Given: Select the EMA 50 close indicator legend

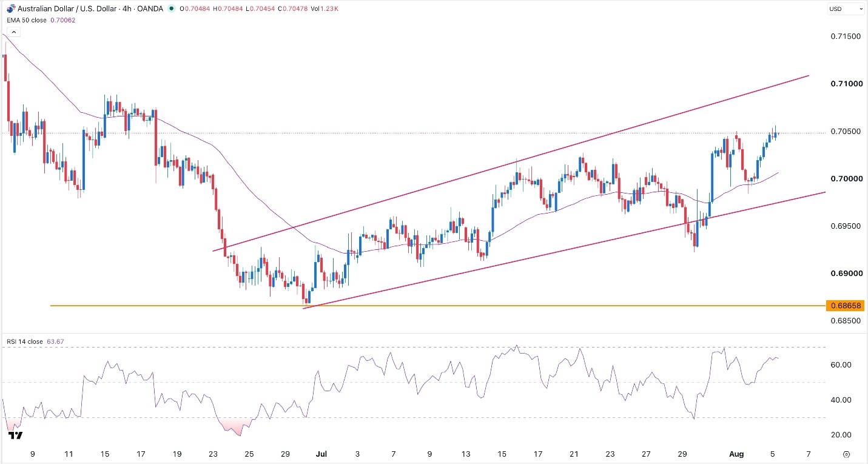Looking at the screenshot, I should 28,19.
